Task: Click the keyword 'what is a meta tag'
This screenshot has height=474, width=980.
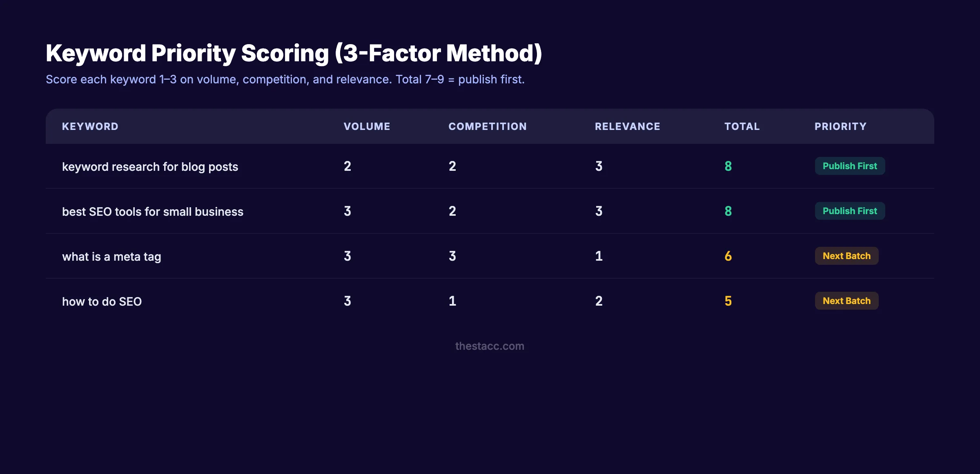Action: coord(112,256)
